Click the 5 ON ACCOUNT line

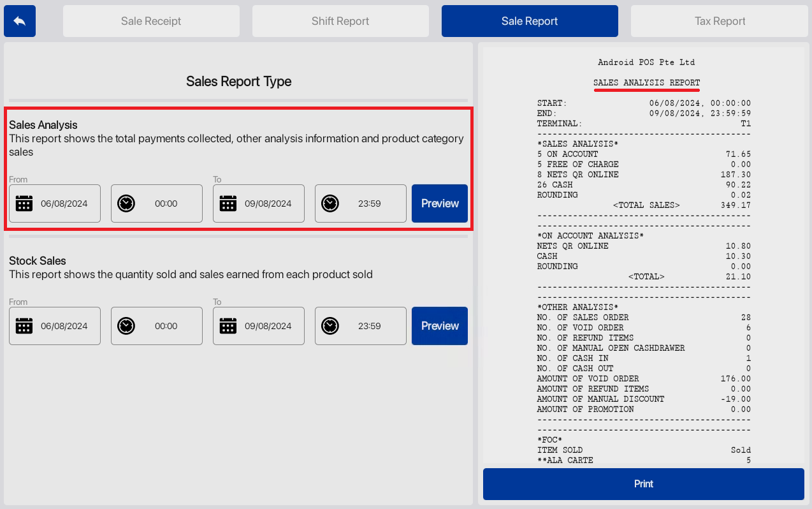pyautogui.click(x=644, y=154)
